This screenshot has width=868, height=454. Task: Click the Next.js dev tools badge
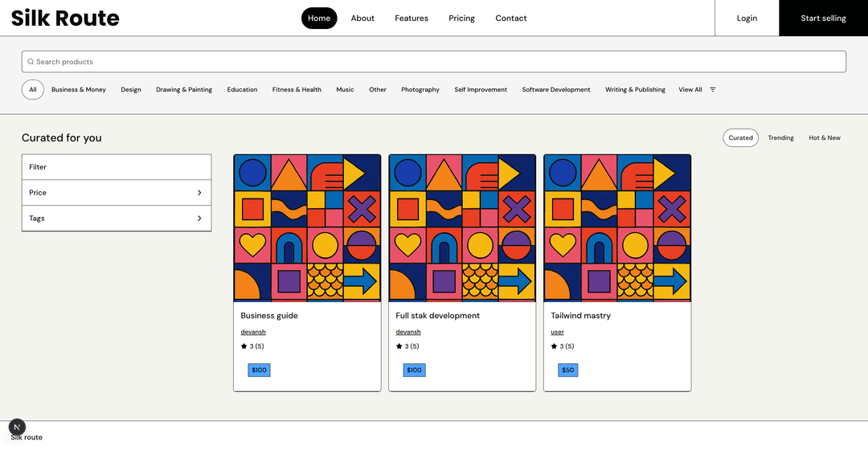pyautogui.click(x=17, y=427)
